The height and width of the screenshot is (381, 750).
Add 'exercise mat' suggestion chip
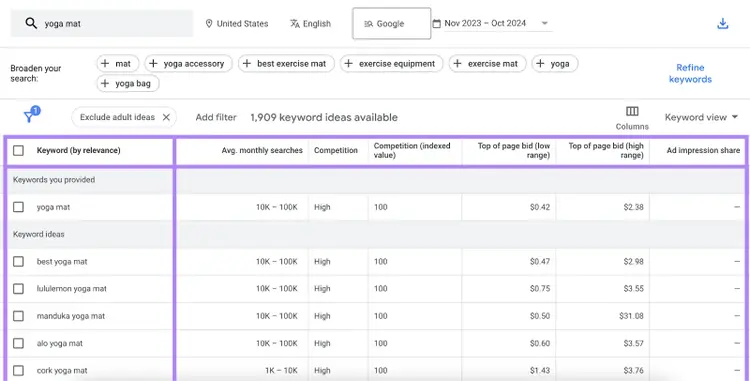pyautogui.click(x=487, y=64)
